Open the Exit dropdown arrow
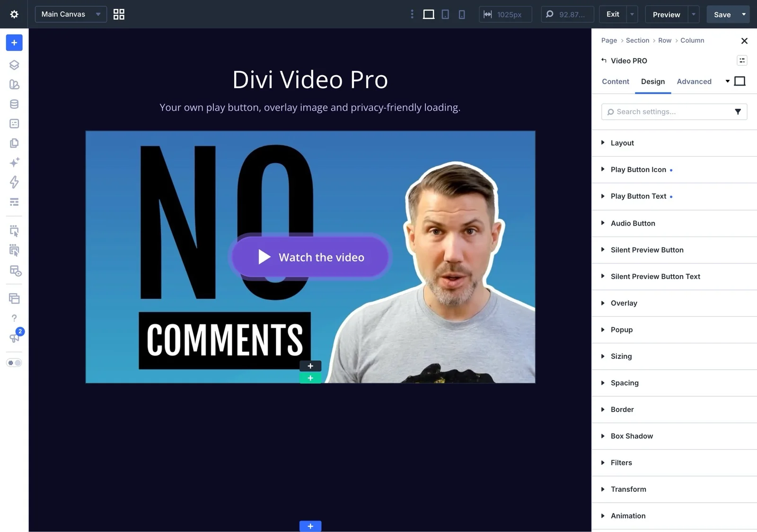Screen dimensions: 757x532 pos(632,14)
